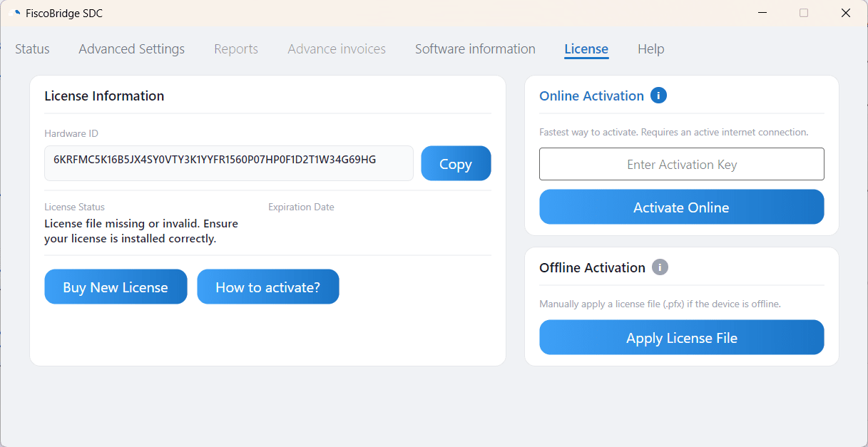This screenshot has width=868, height=447.
Task: Open the Help tab
Action: (651, 49)
